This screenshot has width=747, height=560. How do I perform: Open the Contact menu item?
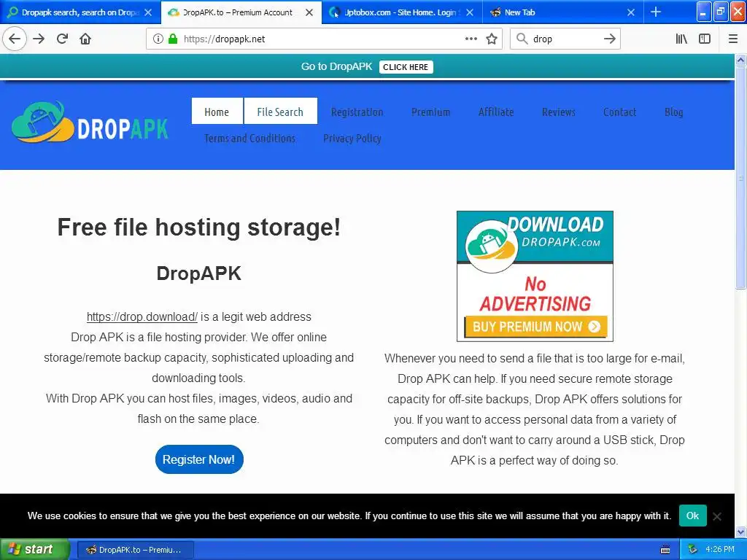click(620, 112)
